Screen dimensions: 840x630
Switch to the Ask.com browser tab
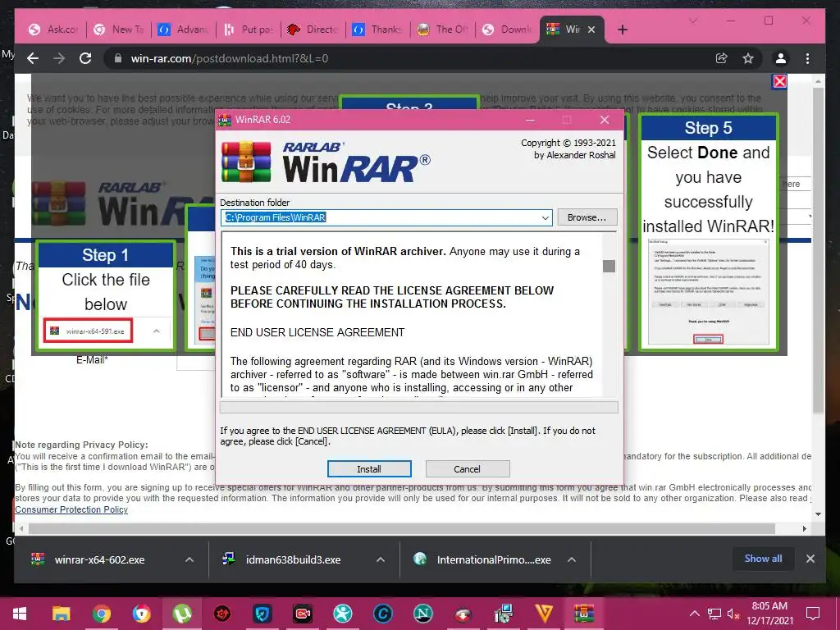55,30
